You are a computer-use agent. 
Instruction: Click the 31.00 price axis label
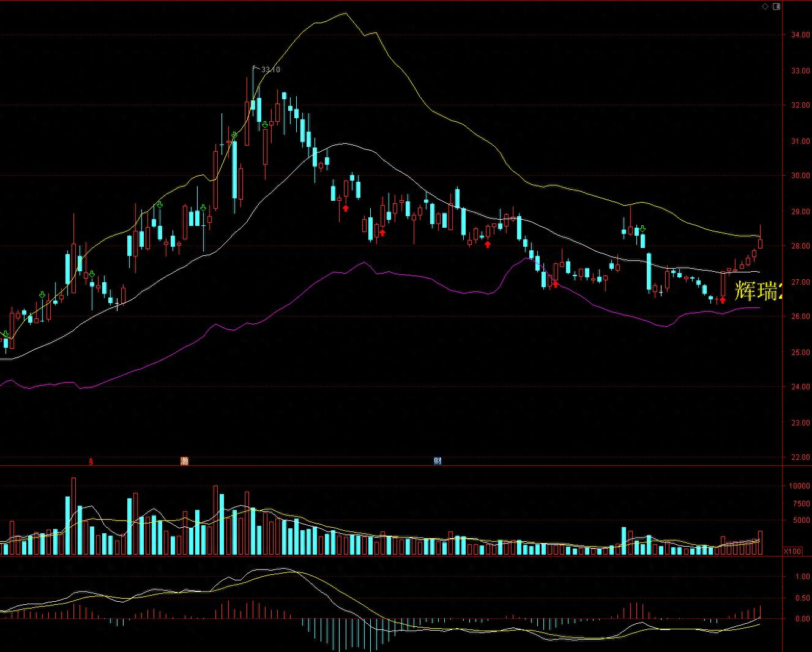coord(800,141)
